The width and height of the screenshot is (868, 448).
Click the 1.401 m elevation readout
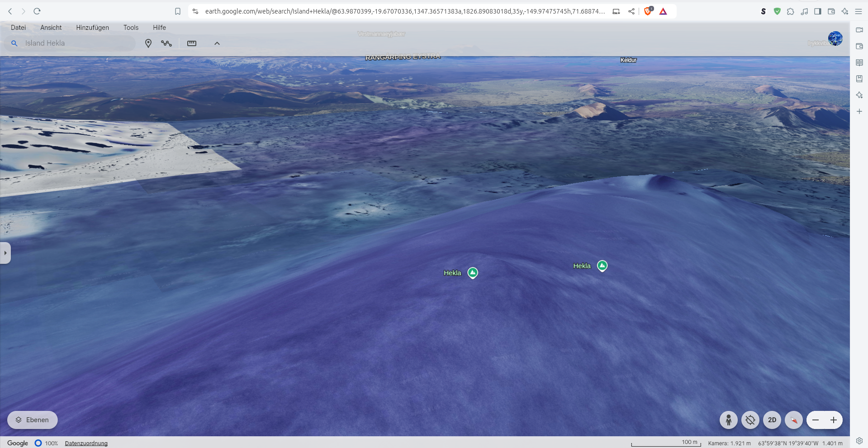[832, 443]
